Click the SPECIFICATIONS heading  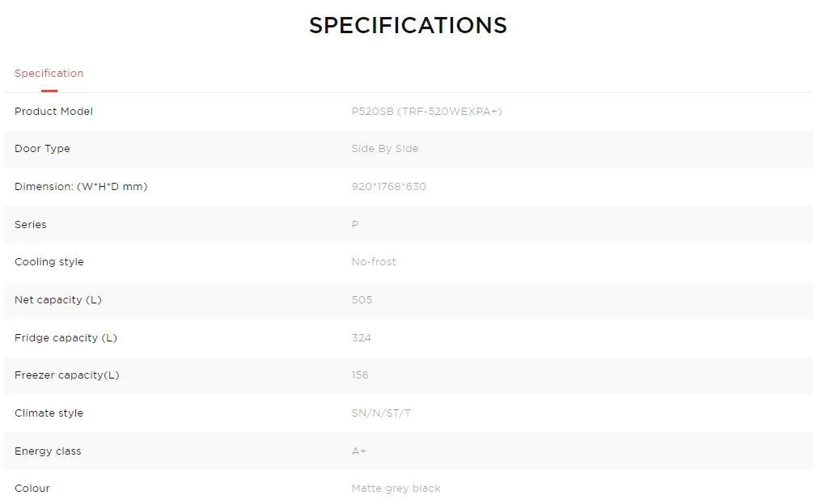click(408, 25)
